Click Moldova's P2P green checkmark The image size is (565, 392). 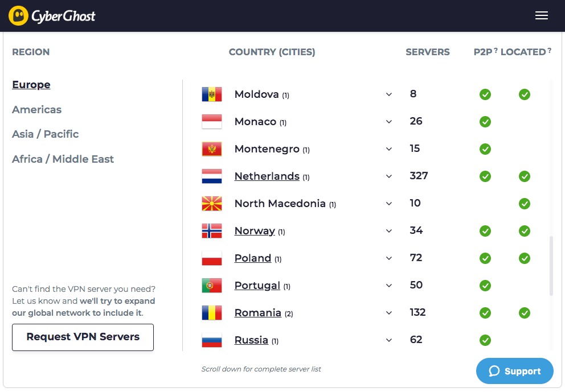485,94
